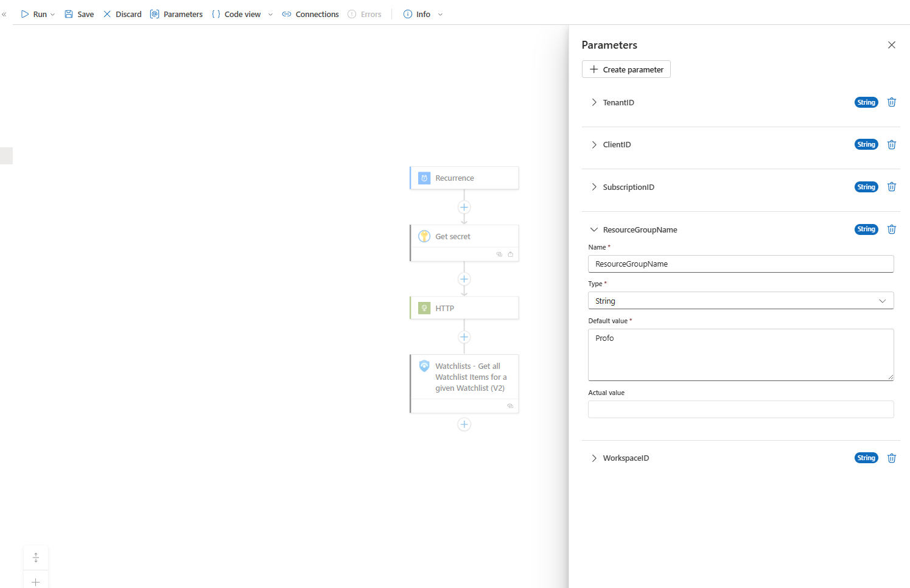This screenshot has width=910, height=588.
Task: Open the Run dropdown arrow
Action: (53, 15)
